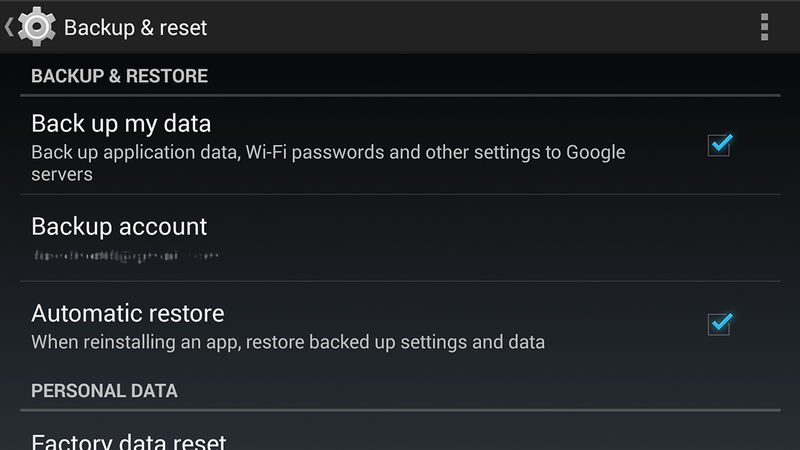The width and height of the screenshot is (800, 450).
Task: Tap the Backup account label text
Action: click(119, 227)
